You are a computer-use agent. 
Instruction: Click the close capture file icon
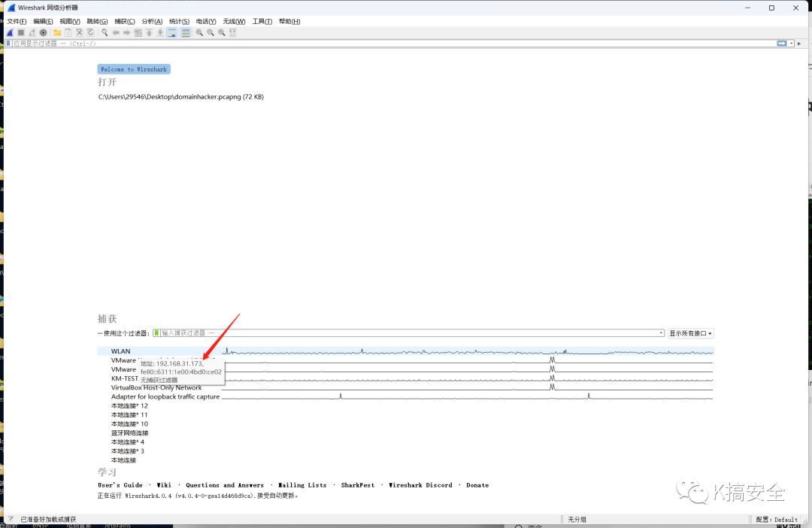coord(79,32)
